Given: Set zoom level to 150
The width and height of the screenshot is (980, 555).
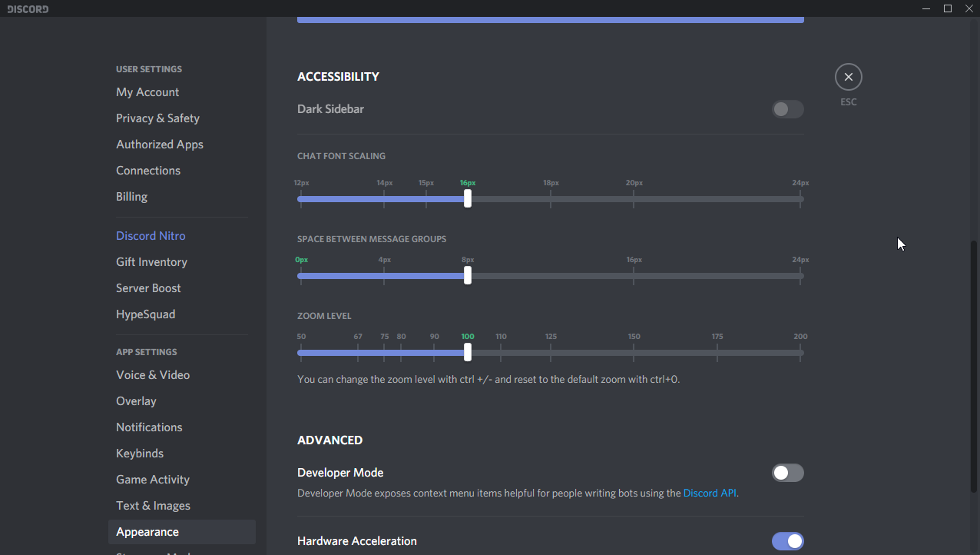Looking at the screenshot, I should 634,352.
